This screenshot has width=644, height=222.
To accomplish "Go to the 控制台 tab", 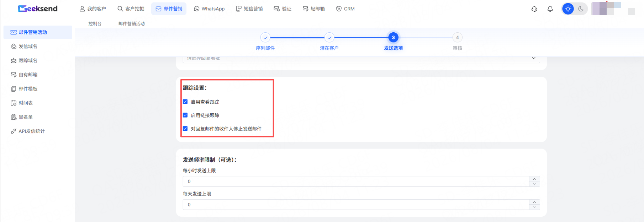I will [95, 23].
